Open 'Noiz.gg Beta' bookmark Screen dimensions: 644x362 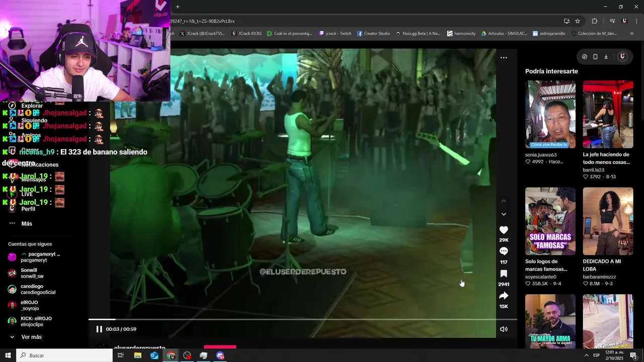[x=418, y=34]
